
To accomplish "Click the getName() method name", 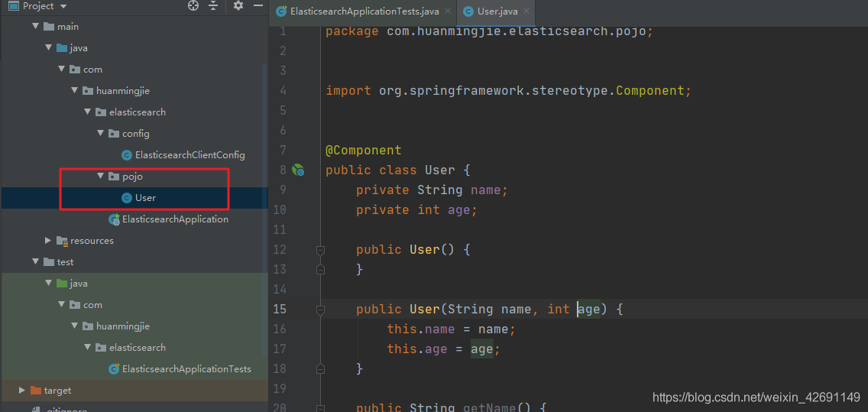I will (489, 408).
